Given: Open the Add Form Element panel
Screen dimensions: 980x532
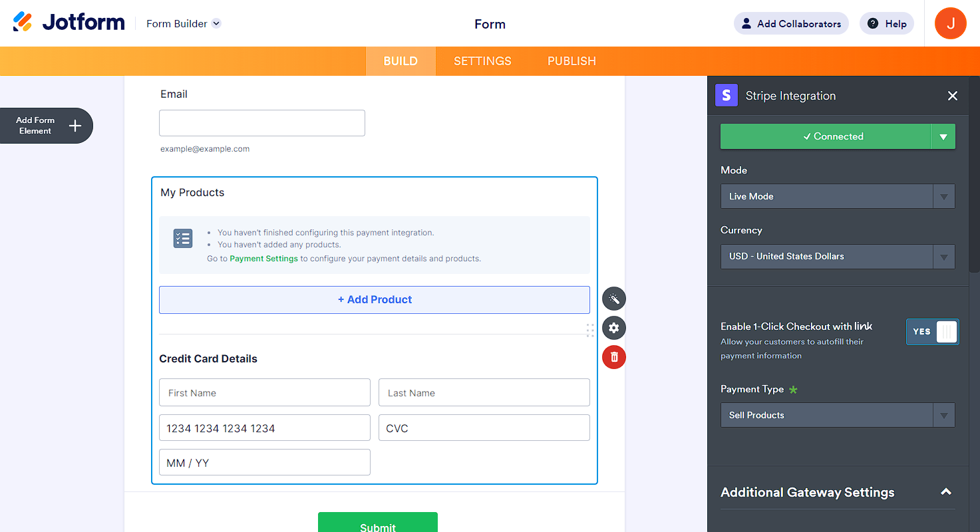Looking at the screenshot, I should click(46, 126).
